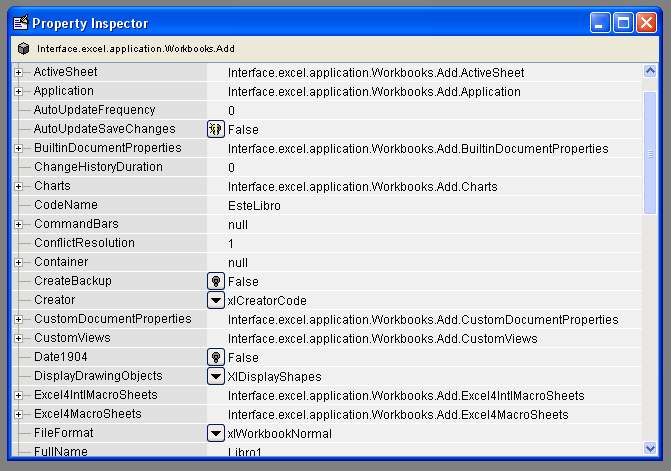The image size is (671, 471).
Task: Click the vertical scrollbar thumb
Action: [x=650, y=153]
